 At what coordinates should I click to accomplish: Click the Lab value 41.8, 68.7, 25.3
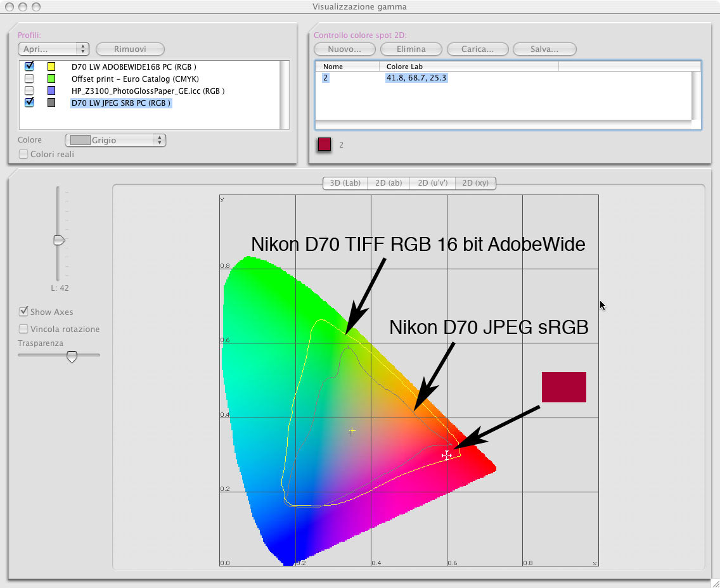416,77
